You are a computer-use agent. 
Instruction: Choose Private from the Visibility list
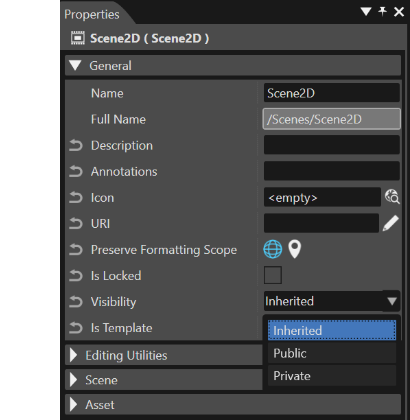(x=332, y=376)
